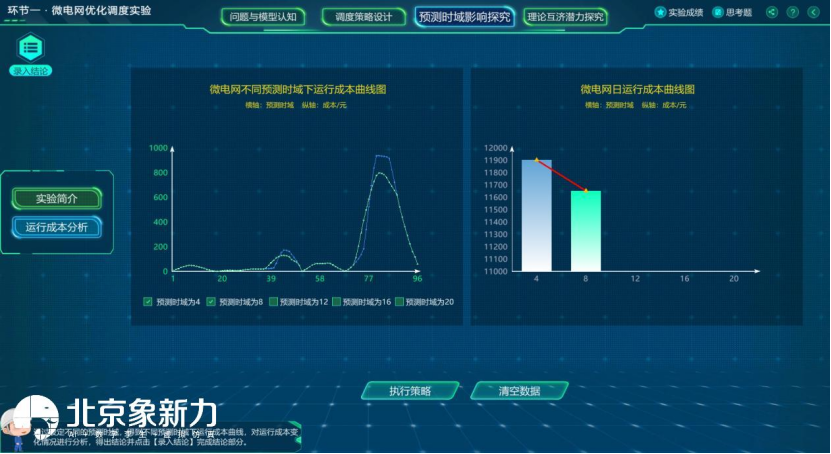This screenshot has width=831, height=454.
Task: Enable 预测时域为20 checkbox
Action: pos(400,301)
